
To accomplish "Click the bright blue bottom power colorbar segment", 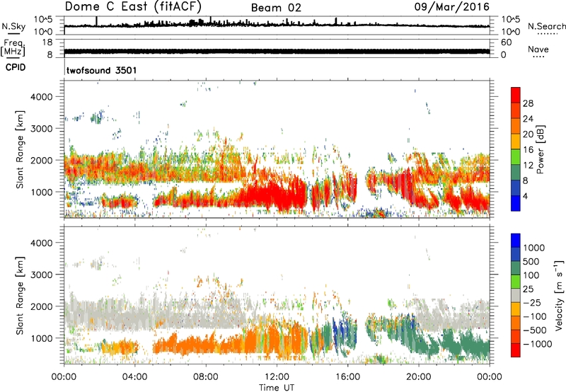I will coord(516,203).
